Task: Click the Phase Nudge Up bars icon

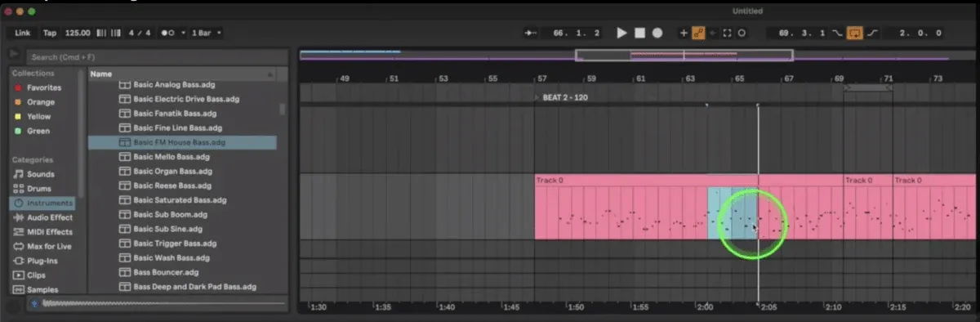Action: 115,33
